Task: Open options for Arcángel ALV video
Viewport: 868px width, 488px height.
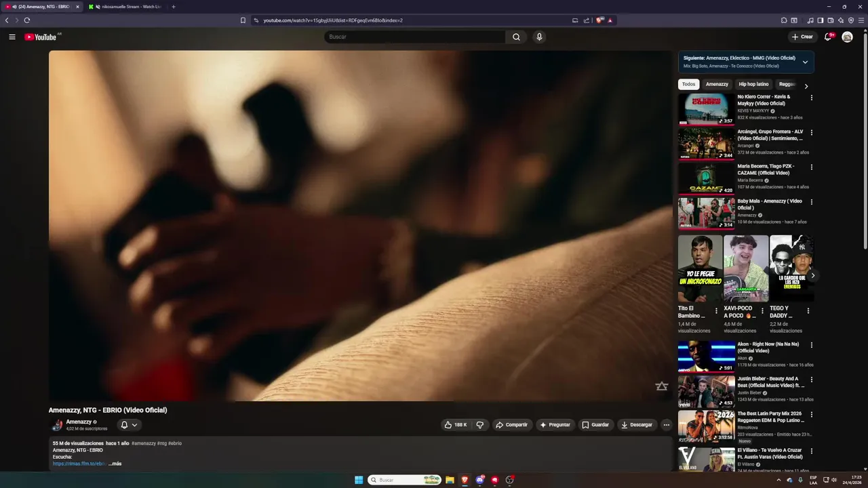Action: 811,132
